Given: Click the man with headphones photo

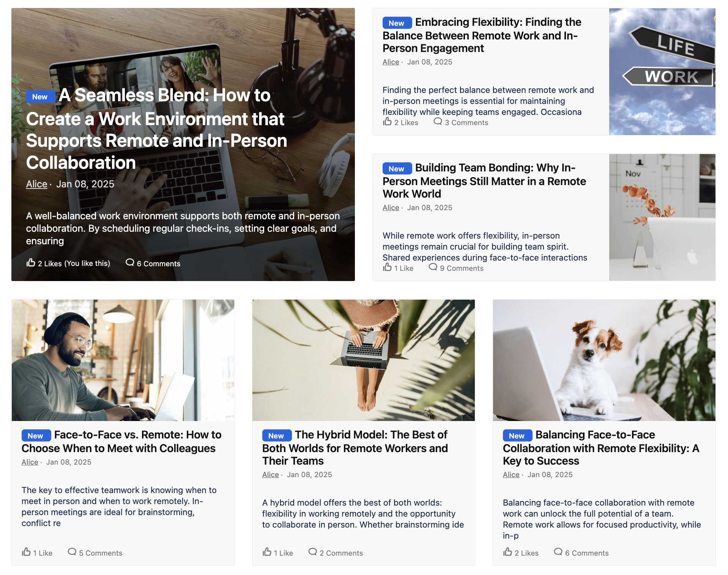Looking at the screenshot, I should [123, 360].
